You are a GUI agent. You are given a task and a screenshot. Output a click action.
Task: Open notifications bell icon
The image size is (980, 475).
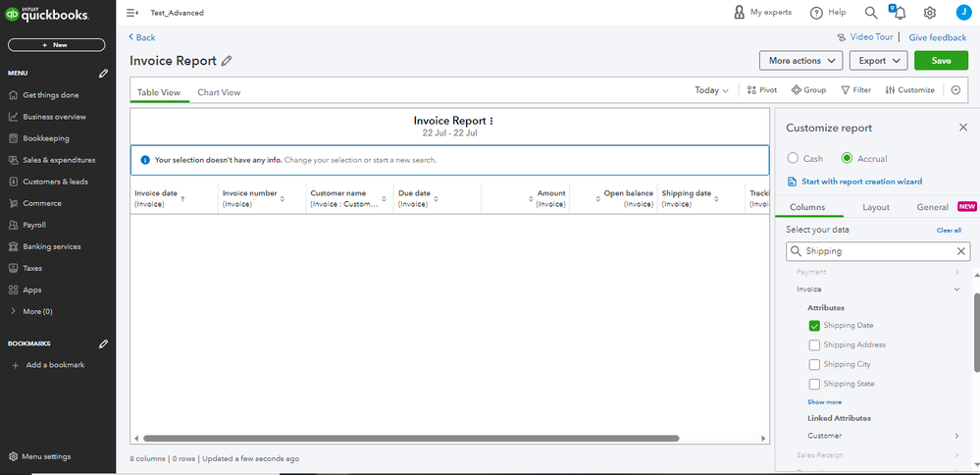899,12
